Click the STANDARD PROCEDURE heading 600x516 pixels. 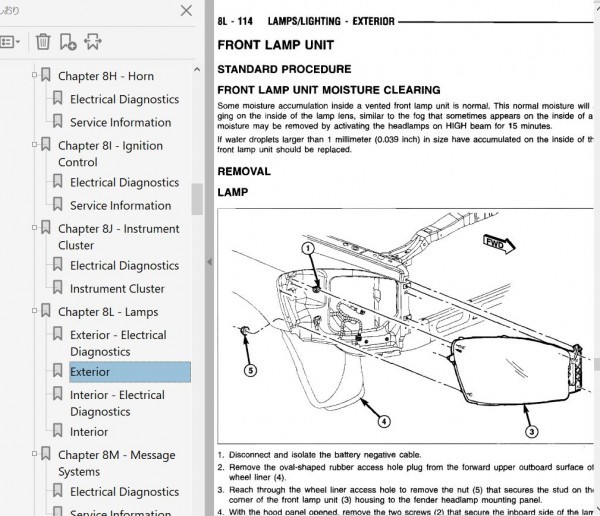pyautogui.click(x=284, y=69)
